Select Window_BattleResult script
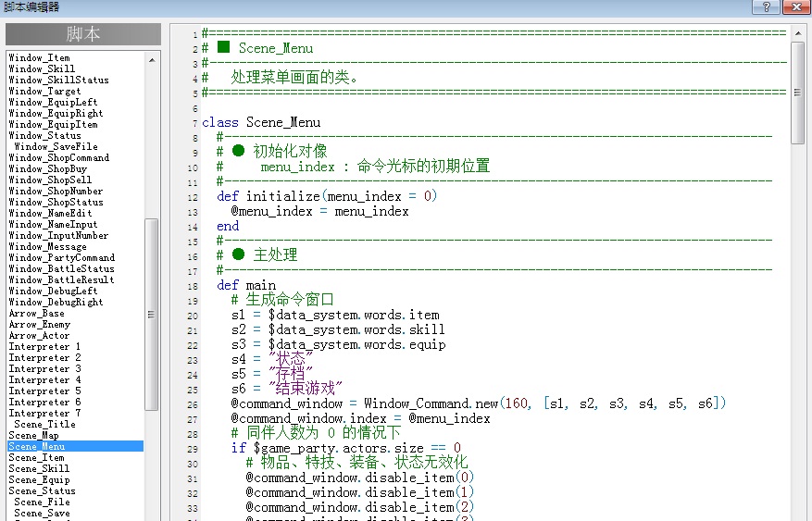The width and height of the screenshot is (812, 521). coord(62,279)
